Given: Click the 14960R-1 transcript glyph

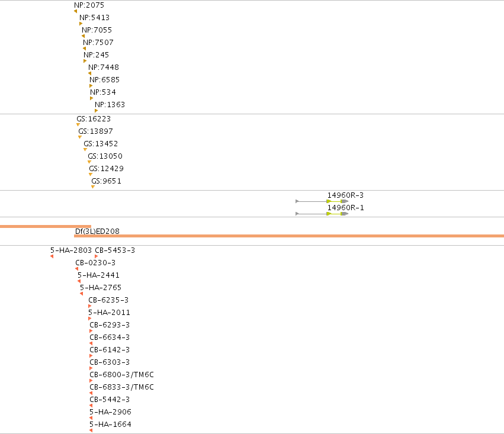Looking at the screenshot, I should click(x=322, y=214).
